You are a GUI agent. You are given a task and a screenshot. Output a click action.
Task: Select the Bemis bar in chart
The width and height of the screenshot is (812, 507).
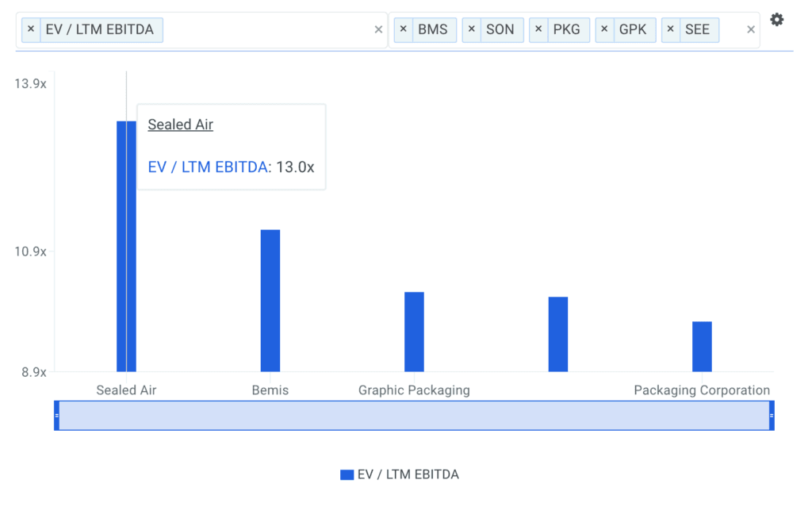click(x=270, y=300)
